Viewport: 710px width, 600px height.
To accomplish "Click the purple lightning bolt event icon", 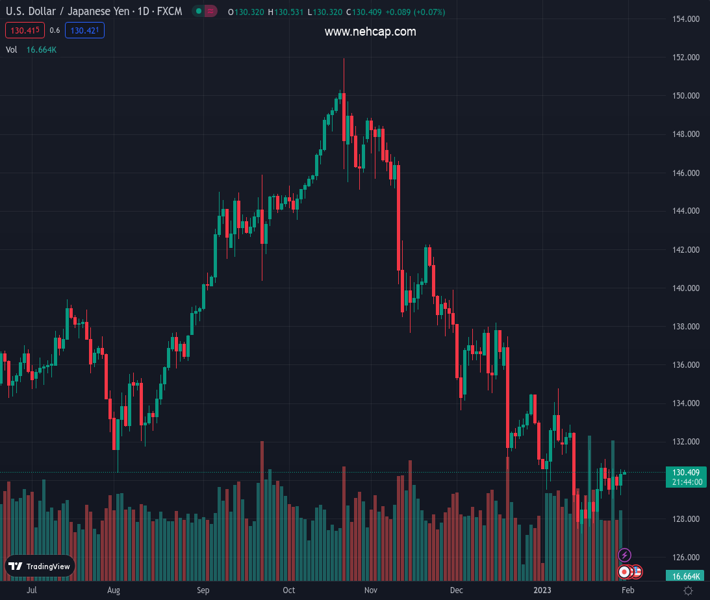I will point(625,555).
